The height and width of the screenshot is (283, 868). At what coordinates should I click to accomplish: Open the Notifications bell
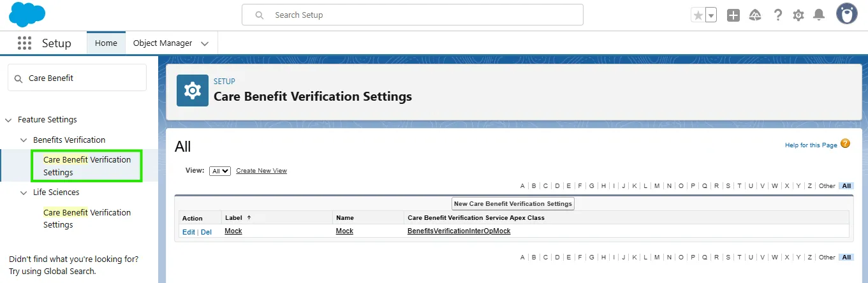[x=820, y=15]
